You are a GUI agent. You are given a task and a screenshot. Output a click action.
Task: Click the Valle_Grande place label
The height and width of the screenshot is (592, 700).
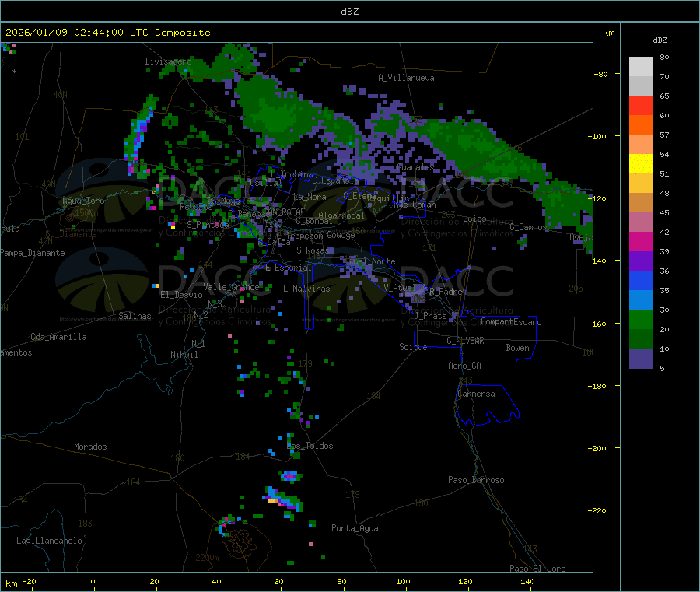pos(232,287)
